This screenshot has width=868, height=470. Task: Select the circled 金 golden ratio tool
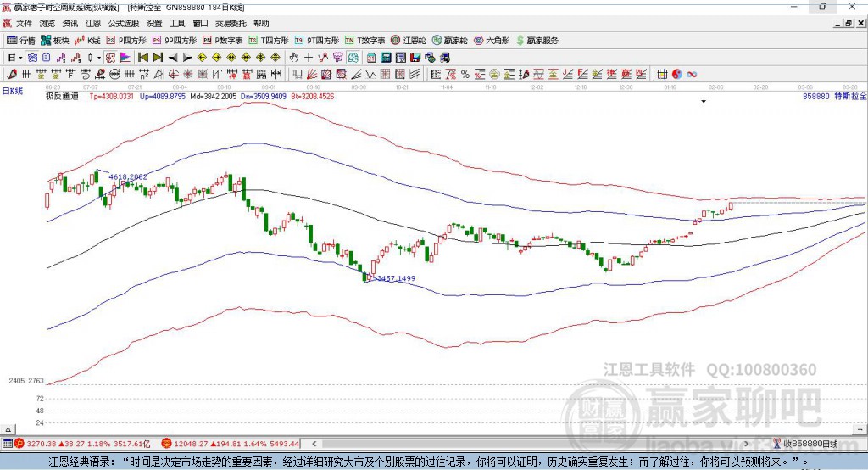coord(494,74)
